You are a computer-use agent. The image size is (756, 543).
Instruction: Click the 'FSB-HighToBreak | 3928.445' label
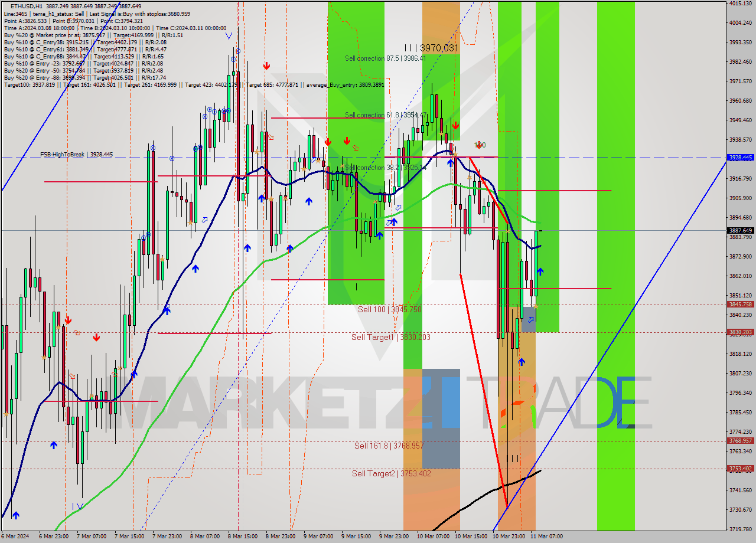coord(76,155)
